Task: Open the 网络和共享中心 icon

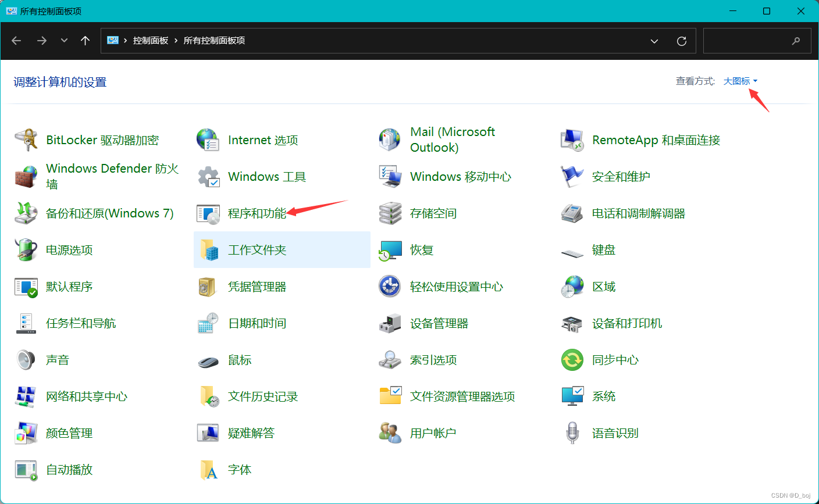Action: point(26,396)
